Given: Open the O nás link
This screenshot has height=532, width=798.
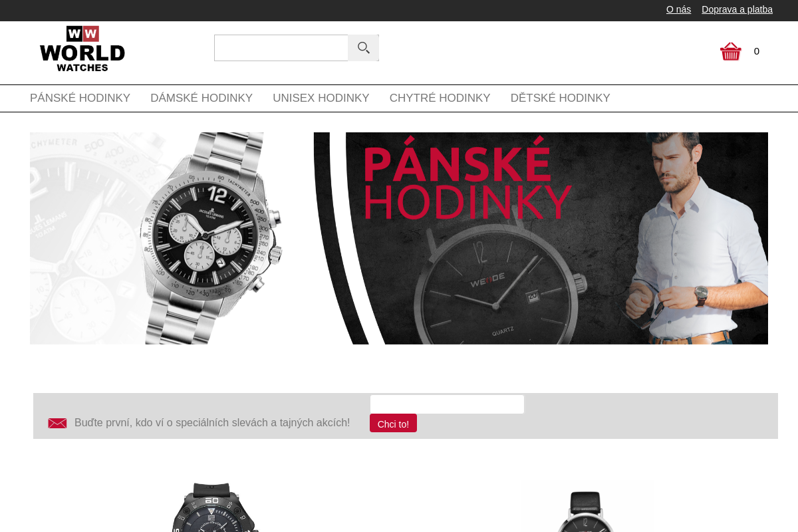Looking at the screenshot, I should [x=678, y=9].
